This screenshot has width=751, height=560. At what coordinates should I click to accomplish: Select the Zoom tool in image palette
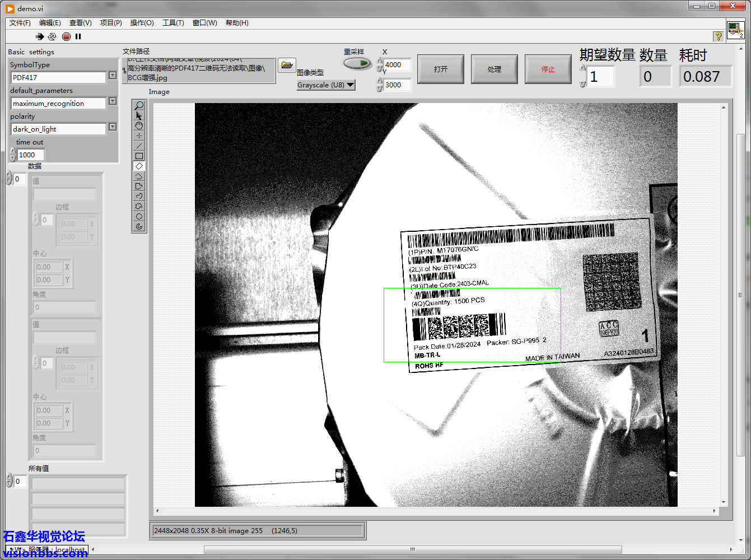pyautogui.click(x=139, y=105)
